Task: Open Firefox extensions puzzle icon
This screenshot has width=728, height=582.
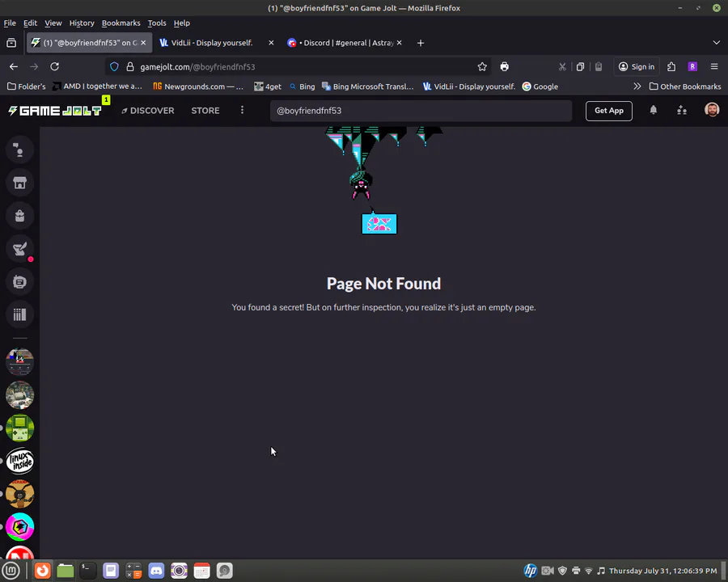Action: (671, 67)
